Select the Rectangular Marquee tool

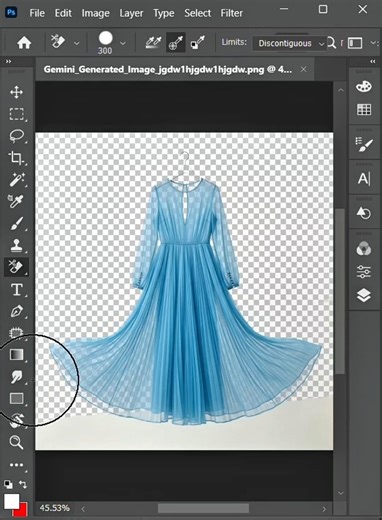tap(16, 114)
